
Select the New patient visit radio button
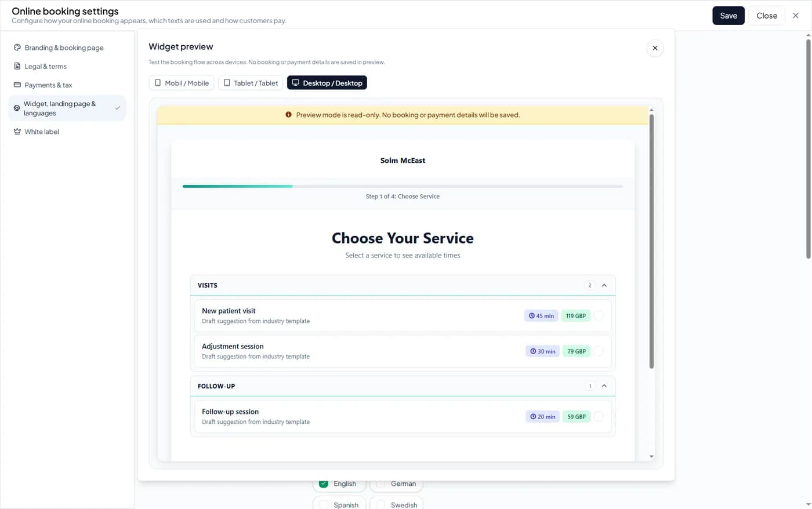pos(599,316)
